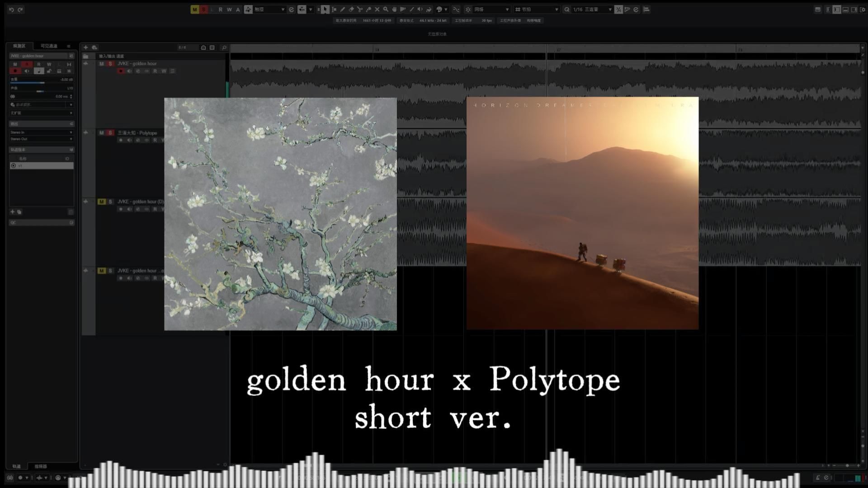Click the Redo arrow in top toolbar
868x488 pixels.
pos(20,9)
